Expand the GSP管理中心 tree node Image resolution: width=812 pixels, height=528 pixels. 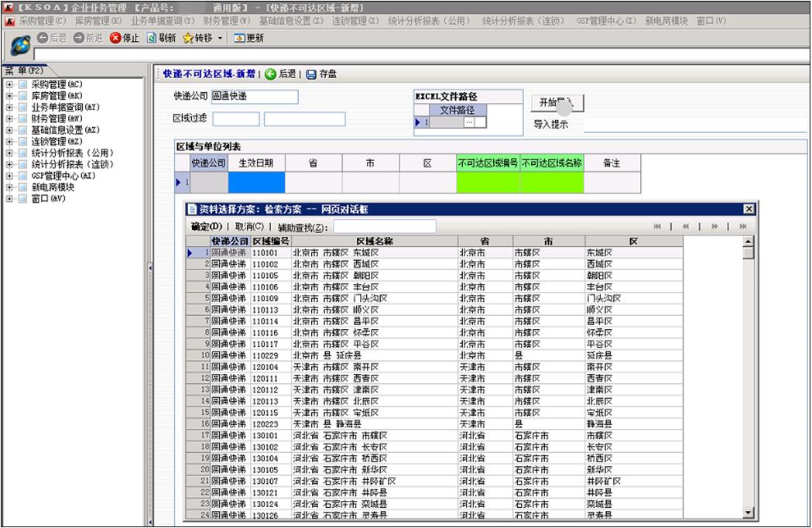(9, 176)
